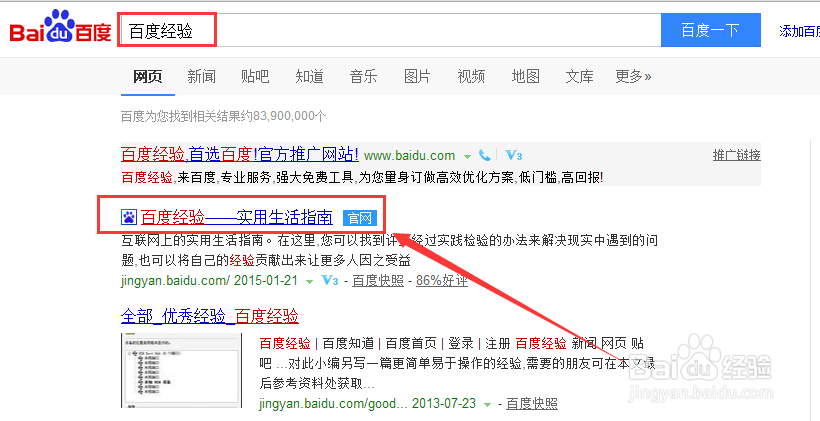This screenshot has height=421, width=820.
Task: Click the Baidu logo
Action: (61, 27)
